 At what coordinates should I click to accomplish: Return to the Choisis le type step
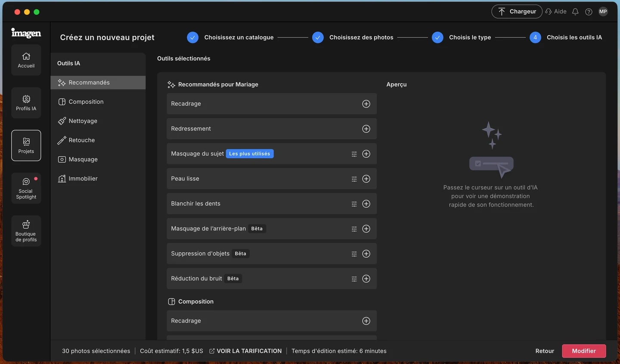pyautogui.click(x=462, y=37)
